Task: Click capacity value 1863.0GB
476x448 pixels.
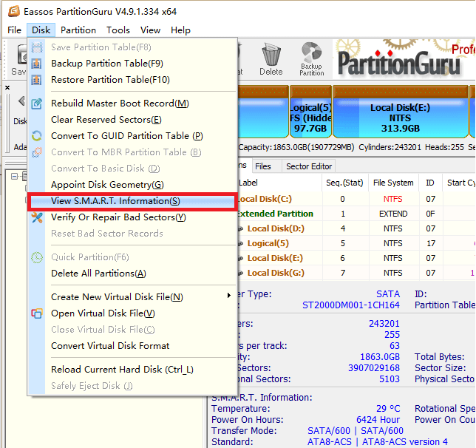Action: (x=380, y=356)
